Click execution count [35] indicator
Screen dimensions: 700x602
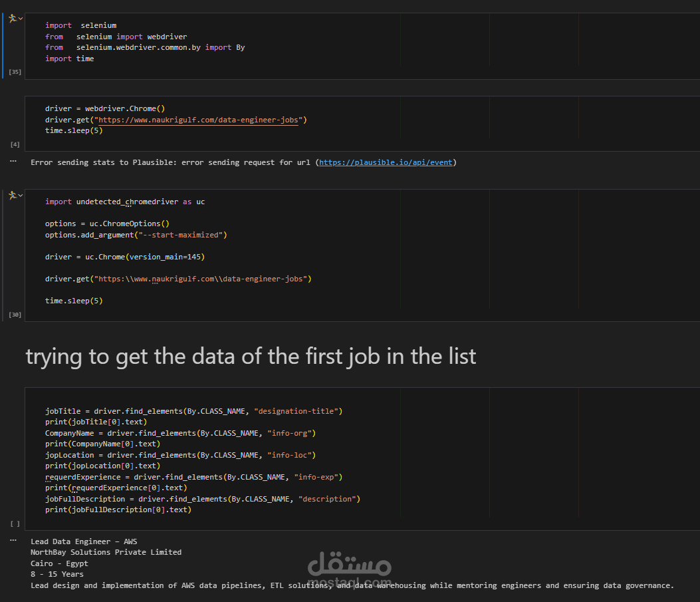[15, 71]
